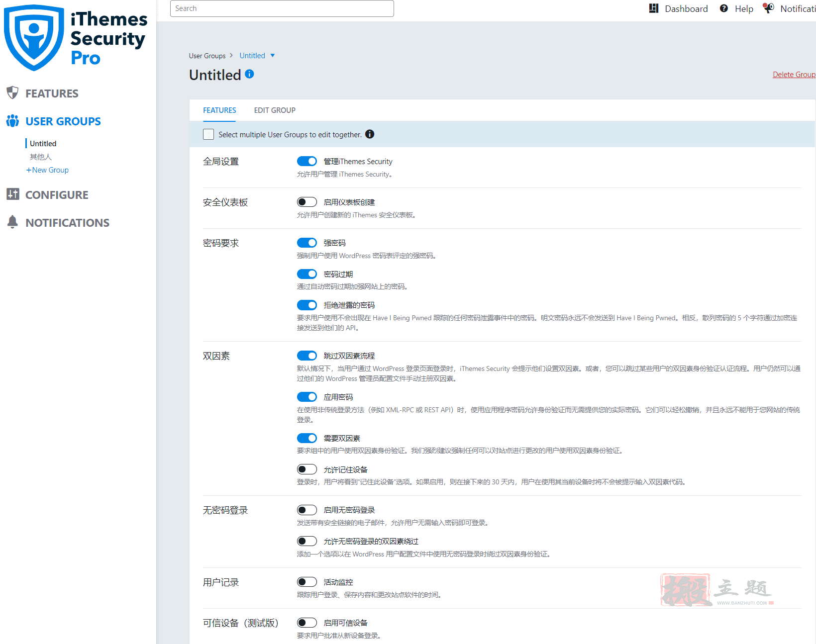Click into the Search input field
The width and height of the screenshot is (816, 644).
pos(282,8)
